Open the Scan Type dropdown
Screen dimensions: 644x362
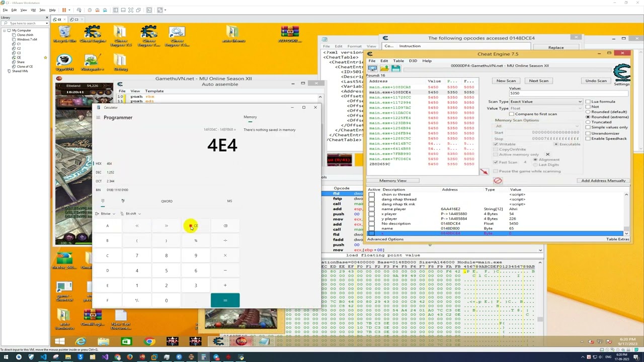[x=545, y=102]
